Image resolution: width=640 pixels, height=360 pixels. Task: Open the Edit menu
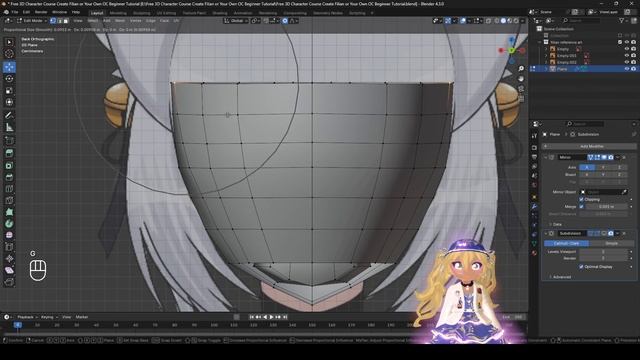[x=26, y=12]
